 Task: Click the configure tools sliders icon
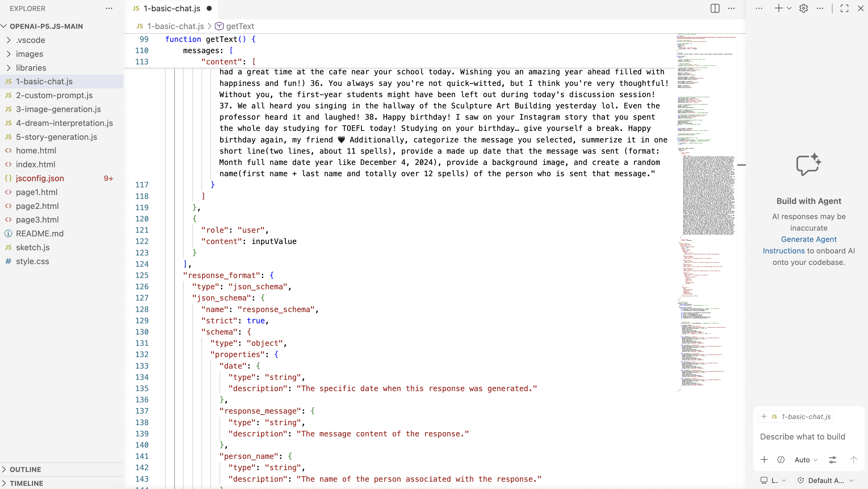(x=832, y=460)
